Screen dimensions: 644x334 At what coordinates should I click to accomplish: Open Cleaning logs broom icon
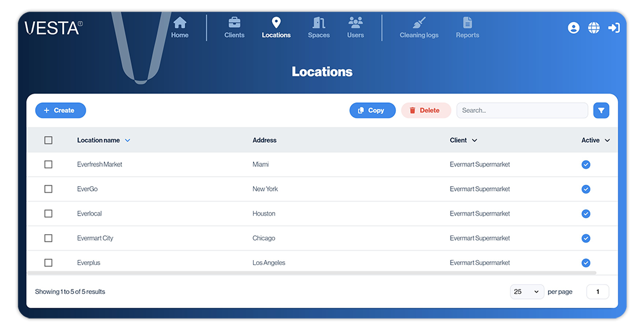point(419,23)
